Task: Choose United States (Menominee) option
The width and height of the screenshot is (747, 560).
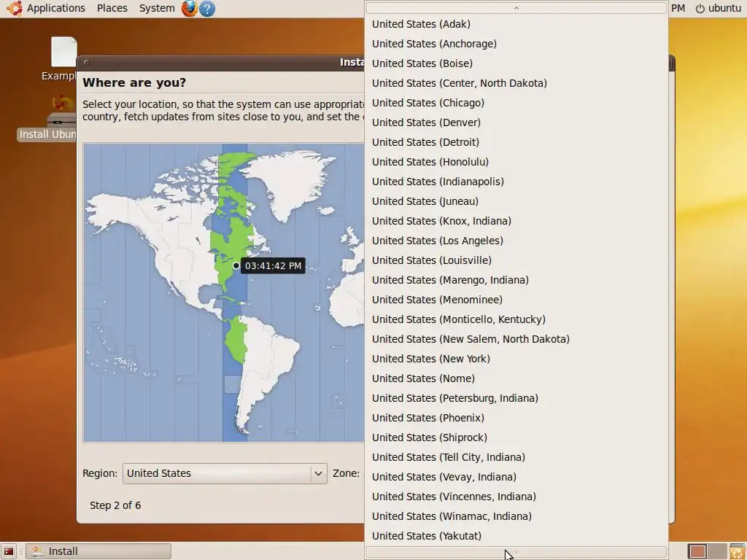Action: coord(516,300)
